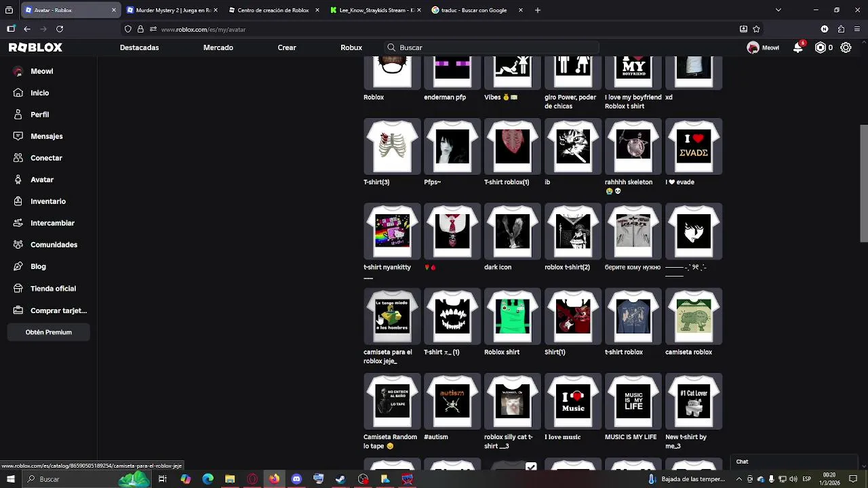Screen dimensions: 868x488
Task: Switch to Centro de creación tab
Action: (273, 10)
